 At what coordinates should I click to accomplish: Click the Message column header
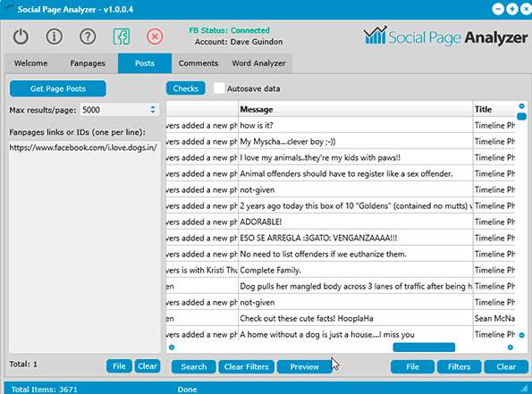click(356, 109)
